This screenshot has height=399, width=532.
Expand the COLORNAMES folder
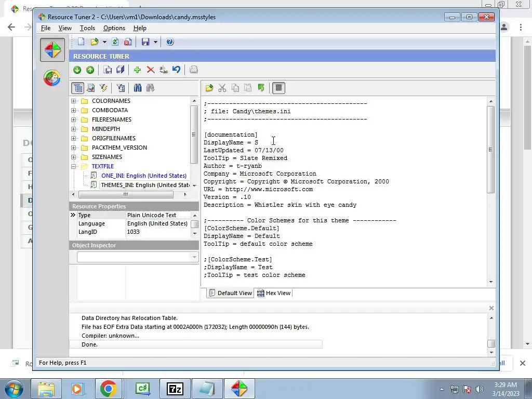(74, 101)
